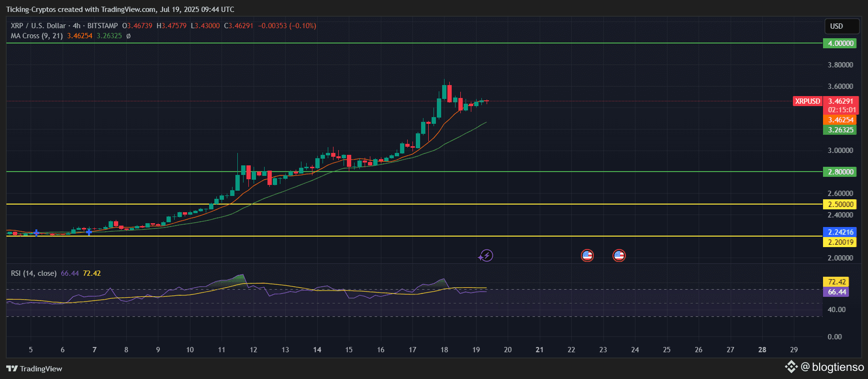Click the 3.80000 price axis label
Viewport: 868px width, 379px height.
pyautogui.click(x=840, y=65)
